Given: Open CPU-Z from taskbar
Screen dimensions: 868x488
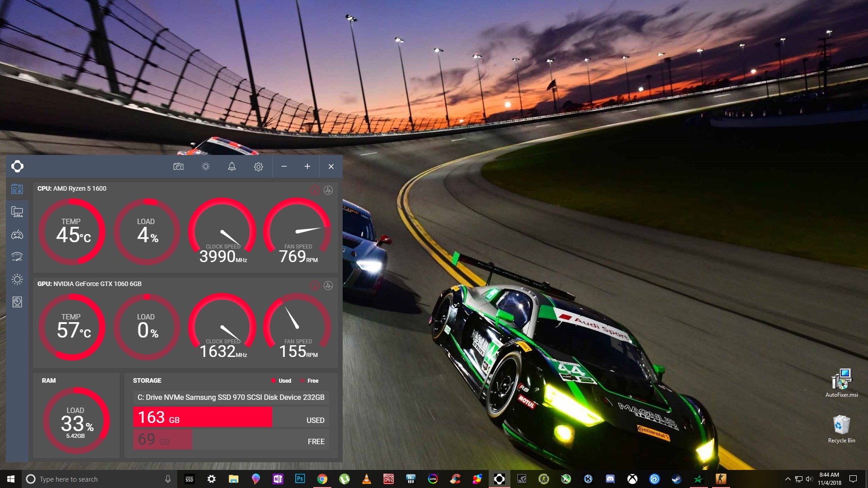Looking at the screenshot, I should (389, 479).
